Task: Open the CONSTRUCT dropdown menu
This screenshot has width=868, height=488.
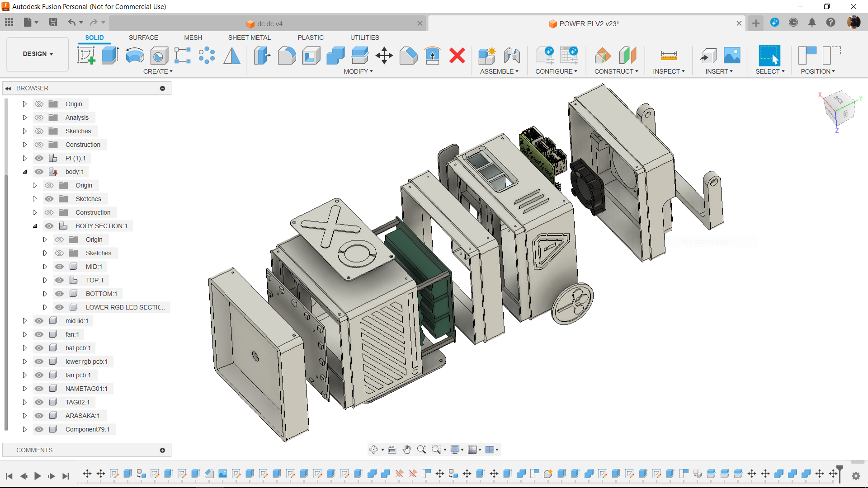Action: pos(616,71)
